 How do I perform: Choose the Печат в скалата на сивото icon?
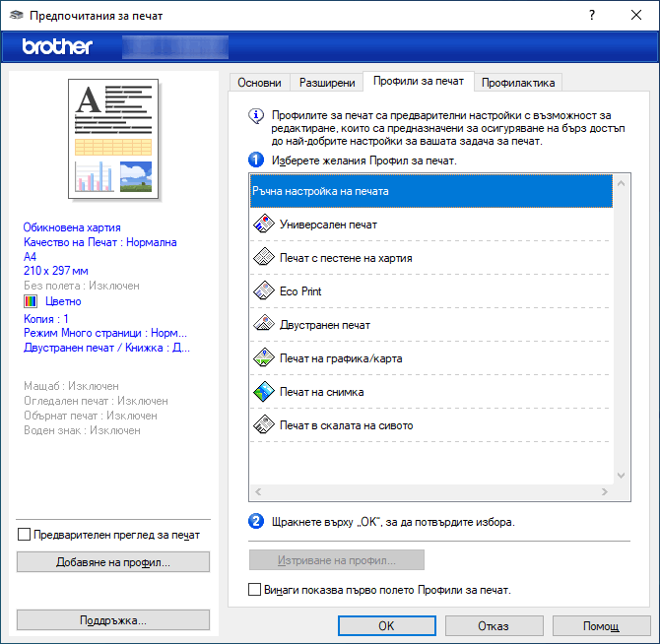click(264, 424)
